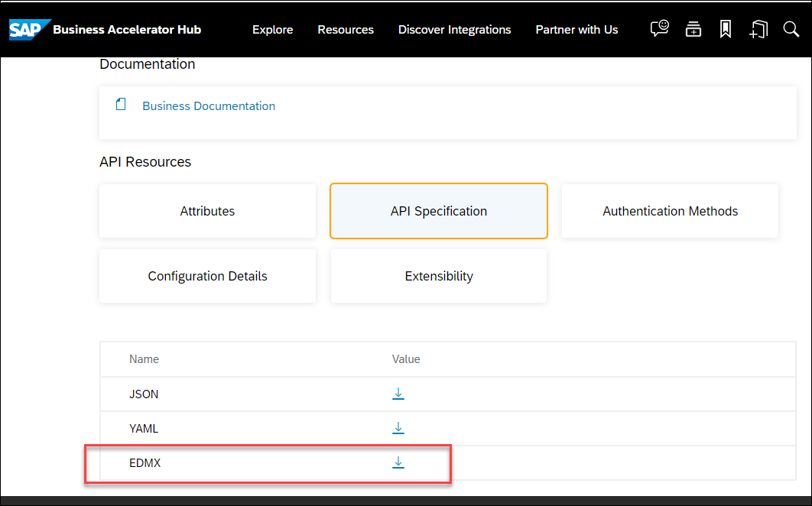This screenshot has height=506, width=812.
Task: Open Partner with Us menu
Action: pyautogui.click(x=577, y=30)
